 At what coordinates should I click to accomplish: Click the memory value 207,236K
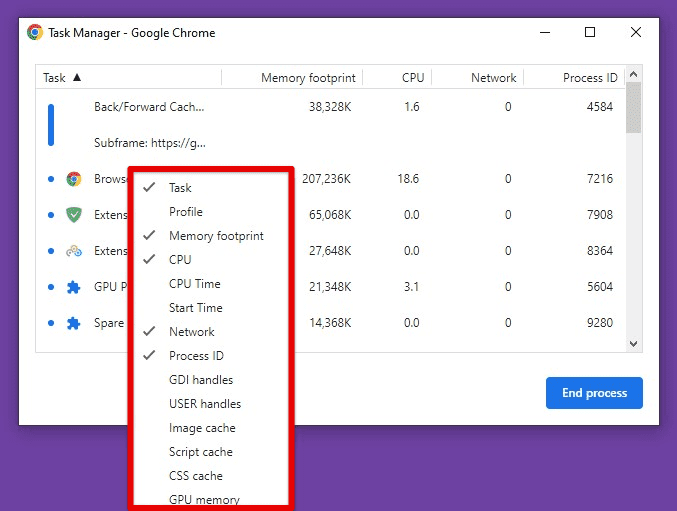click(x=326, y=179)
